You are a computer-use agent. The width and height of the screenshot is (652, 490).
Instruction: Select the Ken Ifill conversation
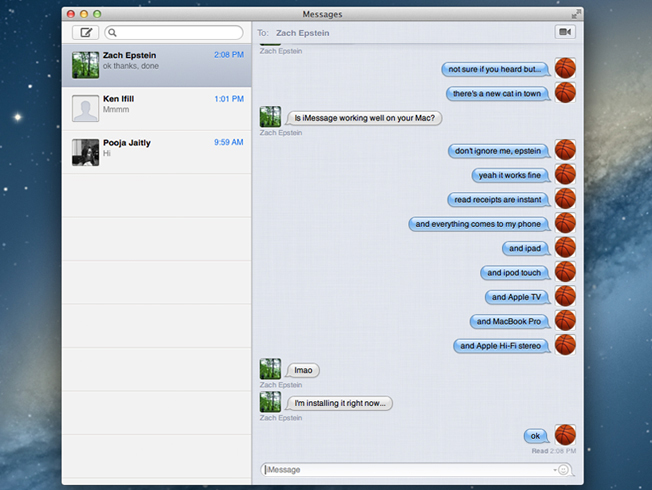[155, 108]
